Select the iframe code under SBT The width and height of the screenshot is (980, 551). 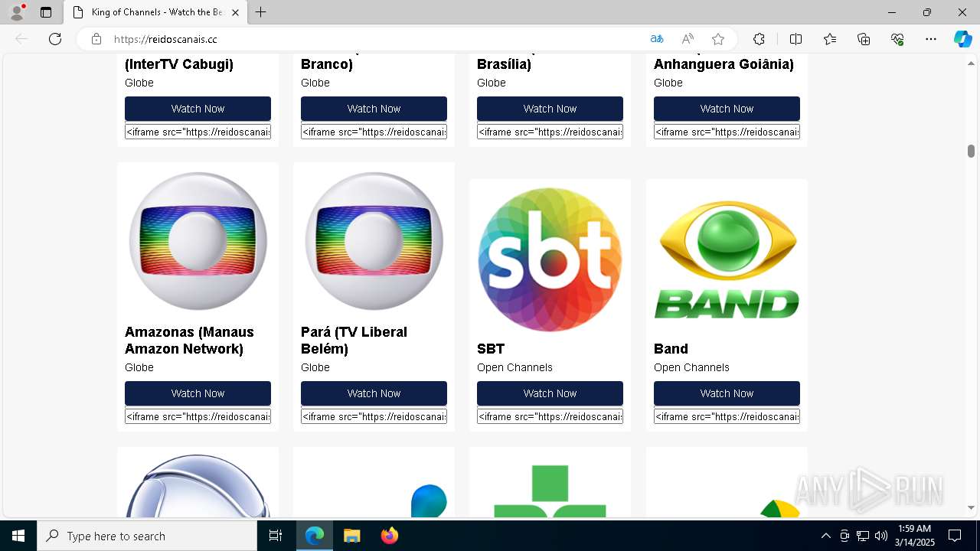pos(550,416)
